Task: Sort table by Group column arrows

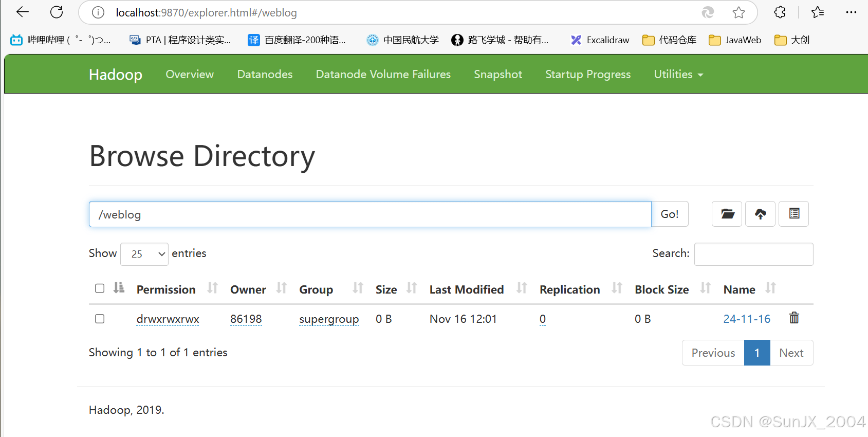Action: [x=358, y=288]
